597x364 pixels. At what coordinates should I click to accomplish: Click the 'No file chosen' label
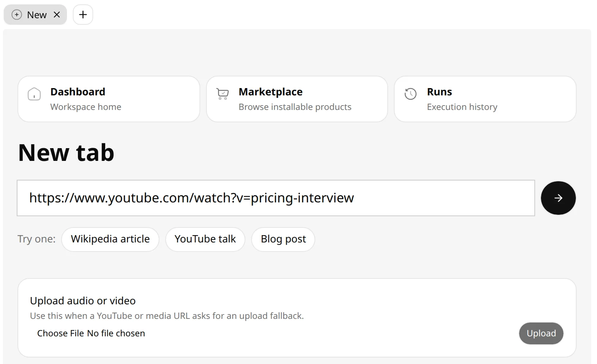click(116, 333)
